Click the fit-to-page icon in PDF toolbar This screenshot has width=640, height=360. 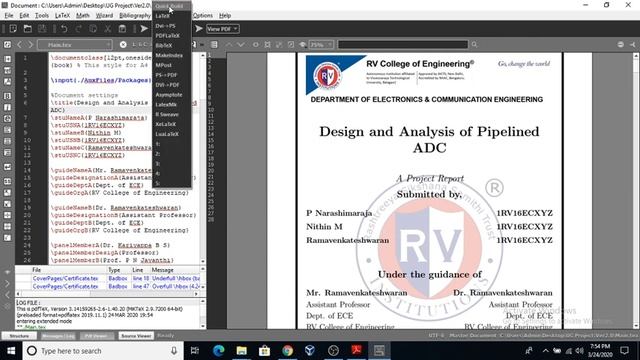click(267, 44)
